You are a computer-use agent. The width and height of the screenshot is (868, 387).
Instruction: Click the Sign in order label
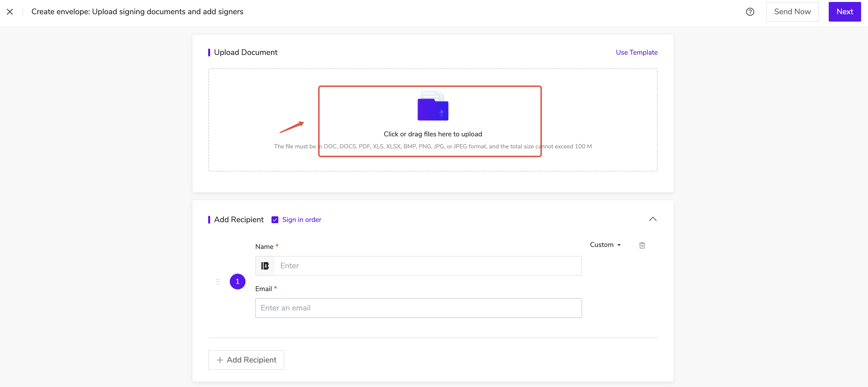click(x=302, y=220)
